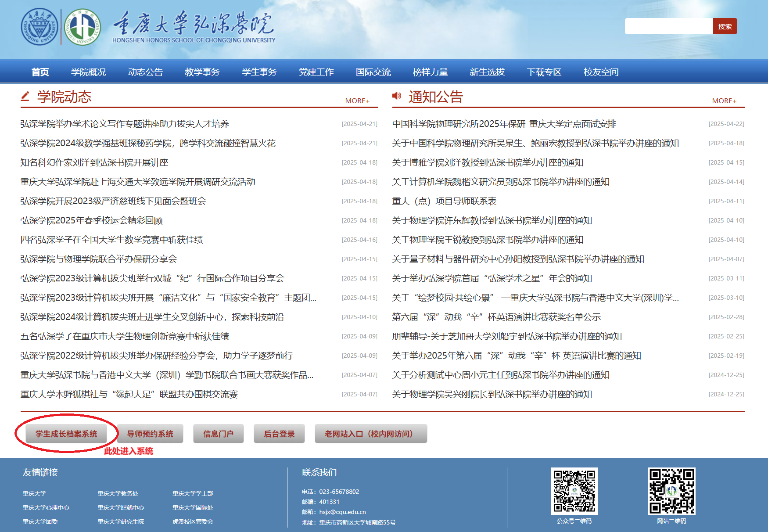Open the 教学事务 menu item

(x=202, y=72)
